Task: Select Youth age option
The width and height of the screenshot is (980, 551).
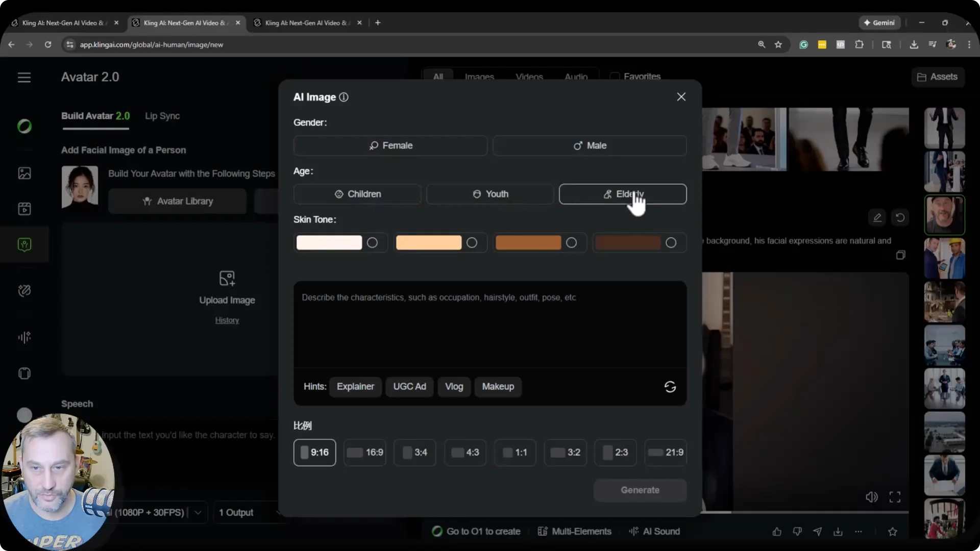Action: click(490, 194)
